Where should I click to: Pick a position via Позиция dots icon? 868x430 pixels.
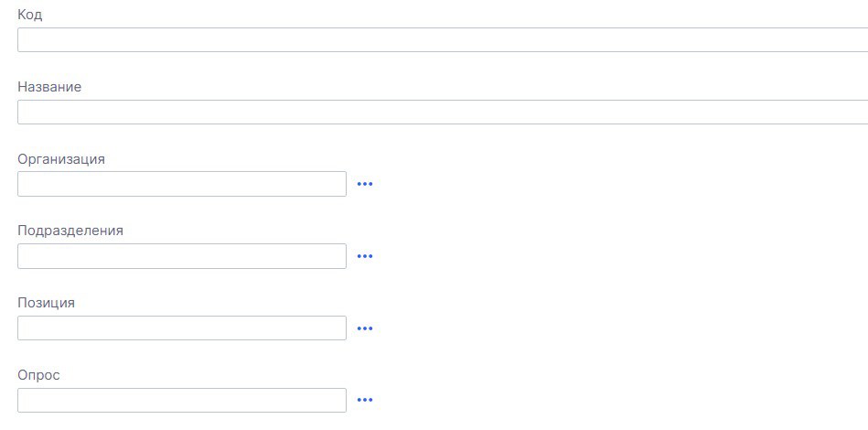tap(365, 328)
